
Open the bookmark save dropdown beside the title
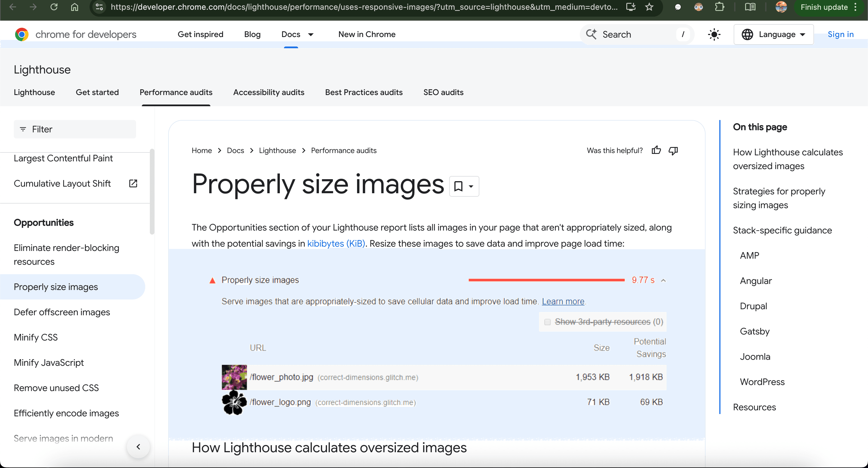[464, 186]
